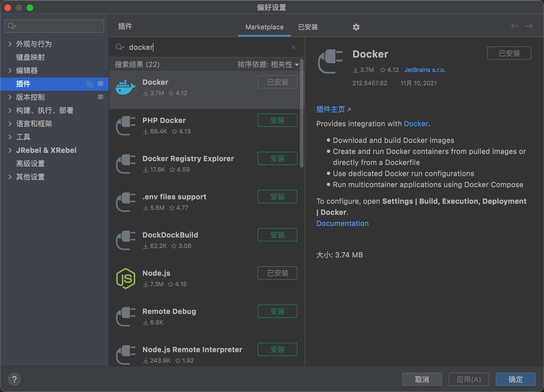Viewport: 544px width, 392px height.
Task: Click the Node.js Remote Interpreter plugin icon
Action: pyautogui.click(x=126, y=355)
